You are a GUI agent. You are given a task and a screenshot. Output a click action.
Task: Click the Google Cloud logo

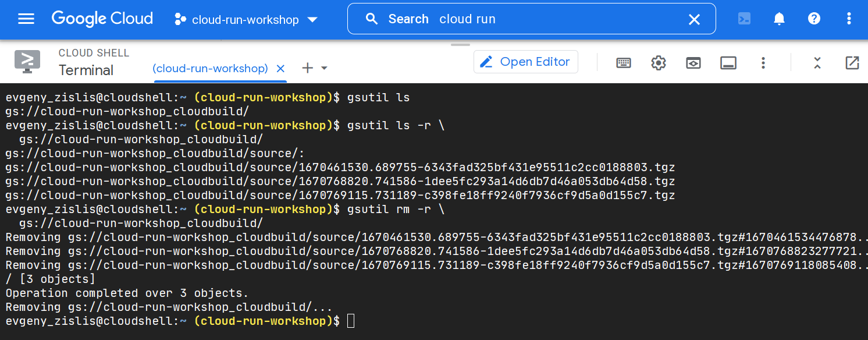[102, 19]
